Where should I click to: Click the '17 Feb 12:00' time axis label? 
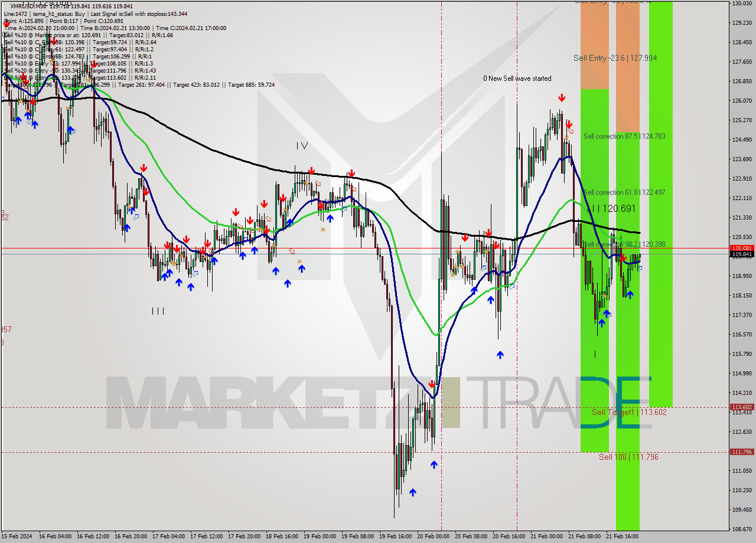[x=206, y=537]
